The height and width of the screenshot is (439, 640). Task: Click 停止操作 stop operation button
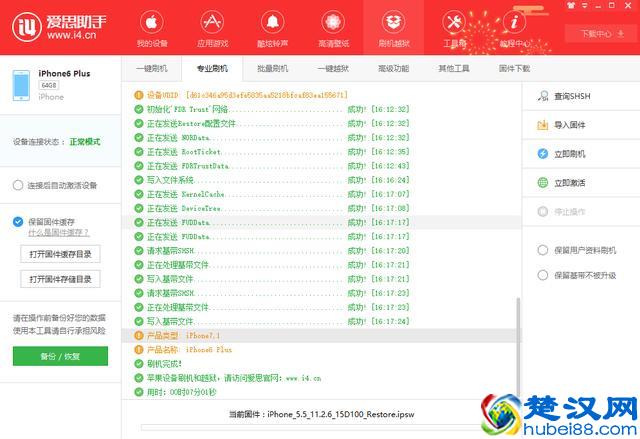(581, 212)
